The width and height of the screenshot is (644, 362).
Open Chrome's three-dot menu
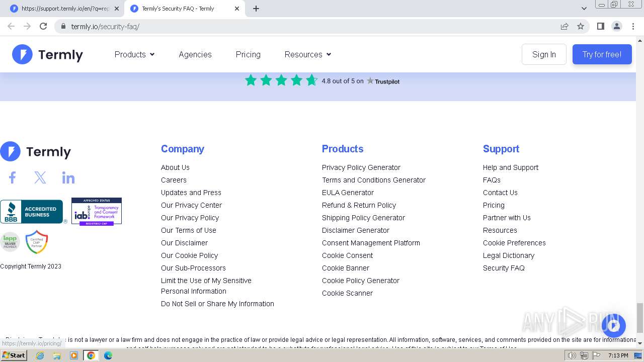pos(633,26)
